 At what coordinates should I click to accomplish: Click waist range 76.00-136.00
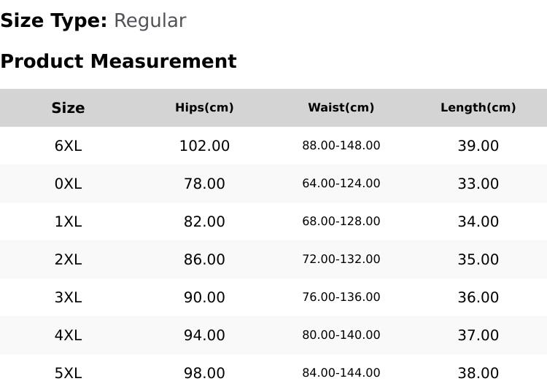pos(341,297)
